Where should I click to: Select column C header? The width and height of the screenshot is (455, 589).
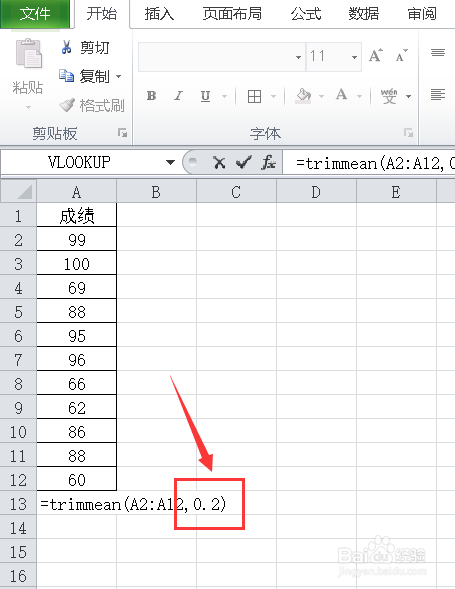tap(236, 192)
